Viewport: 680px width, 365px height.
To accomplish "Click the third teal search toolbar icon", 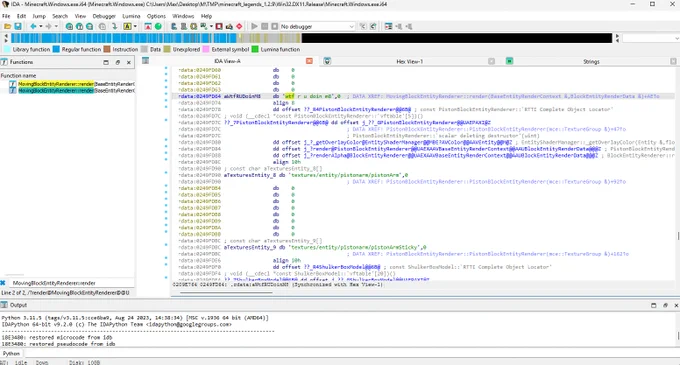I will [x=89, y=26].
